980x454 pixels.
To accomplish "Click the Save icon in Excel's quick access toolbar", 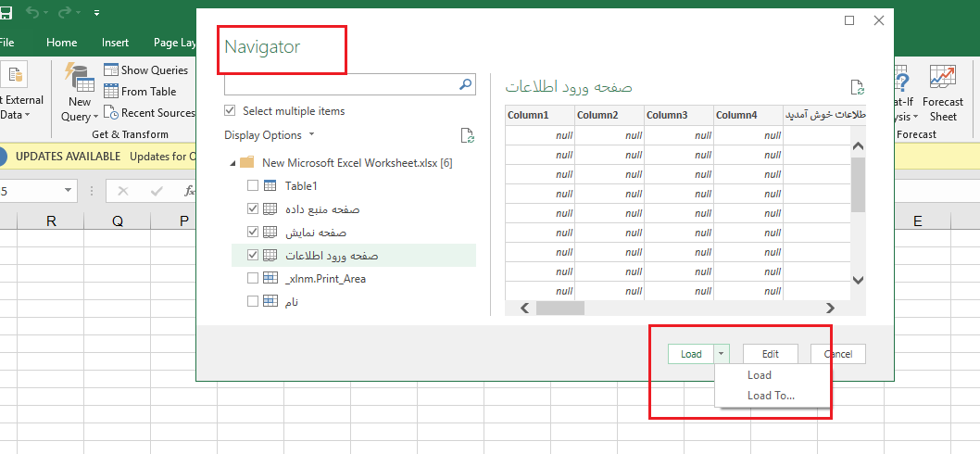I will [x=6, y=12].
